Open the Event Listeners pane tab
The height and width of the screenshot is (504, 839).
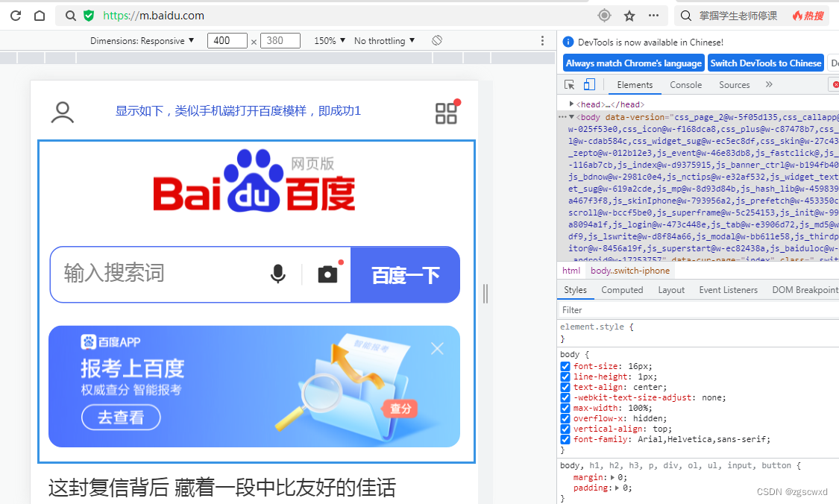pyautogui.click(x=728, y=289)
